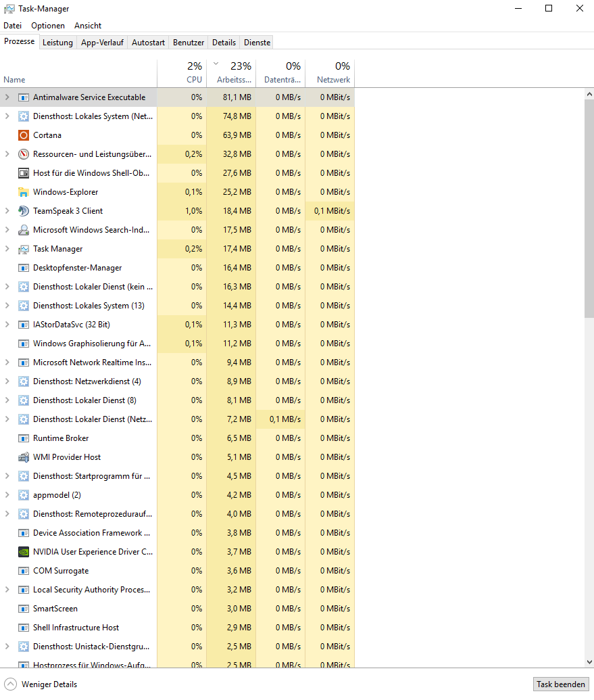
Task: Expand Diensthost: Startprogramm für row
Action: pos(7,476)
